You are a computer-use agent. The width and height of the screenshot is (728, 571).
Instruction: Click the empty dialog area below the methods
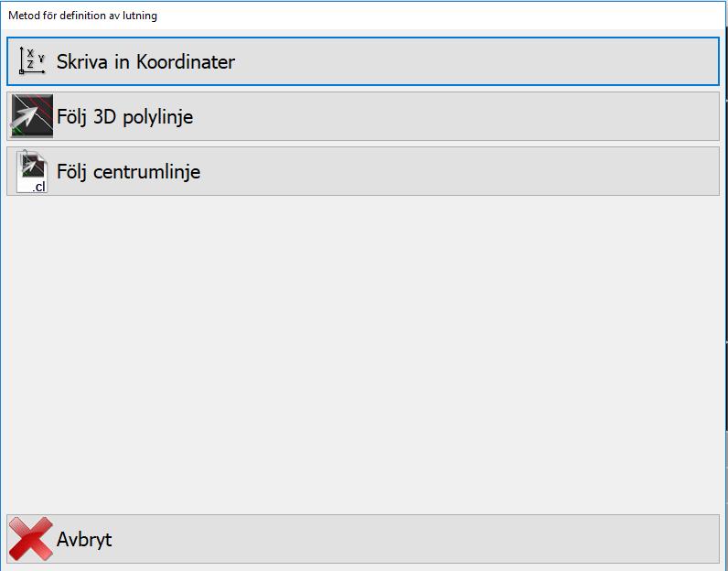point(363,354)
